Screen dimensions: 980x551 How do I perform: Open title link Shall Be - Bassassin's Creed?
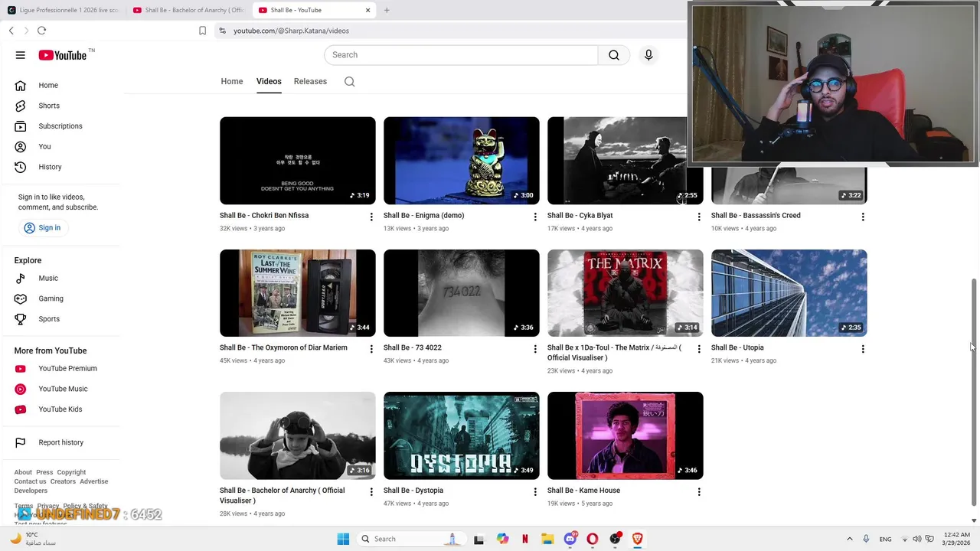pos(756,216)
